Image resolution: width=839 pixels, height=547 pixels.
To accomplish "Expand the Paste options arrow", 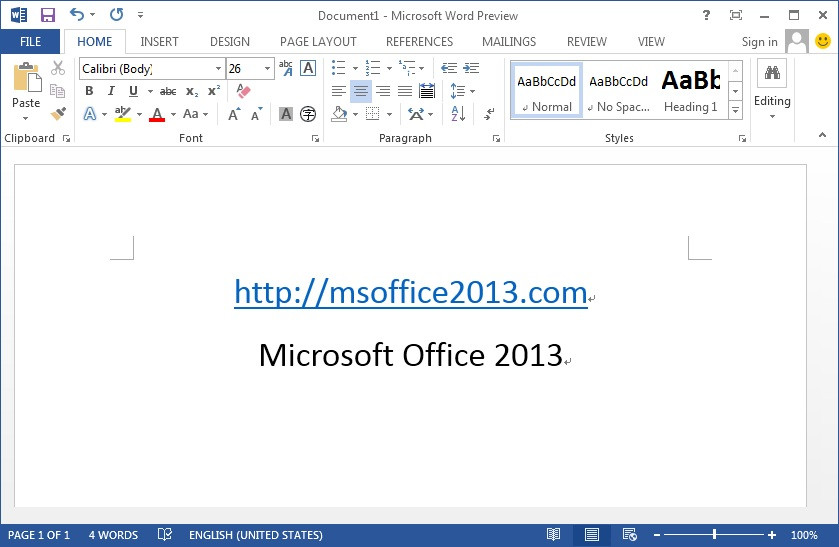I will tap(25, 118).
